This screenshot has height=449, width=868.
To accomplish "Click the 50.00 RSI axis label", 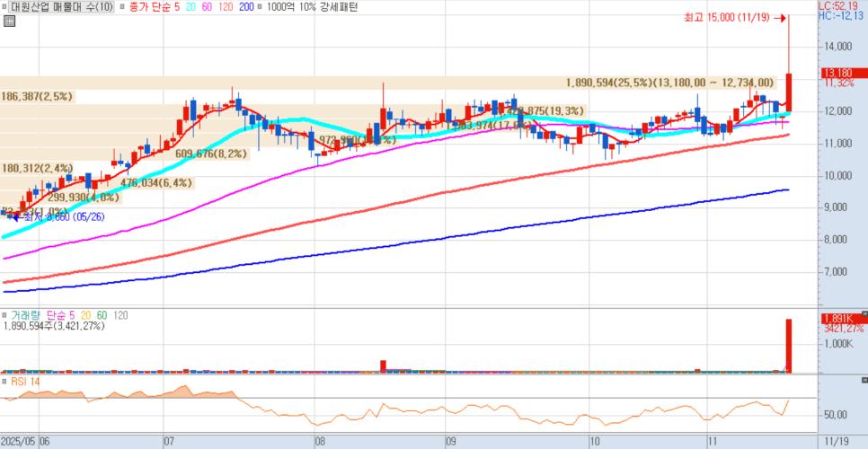I will coord(836,415).
